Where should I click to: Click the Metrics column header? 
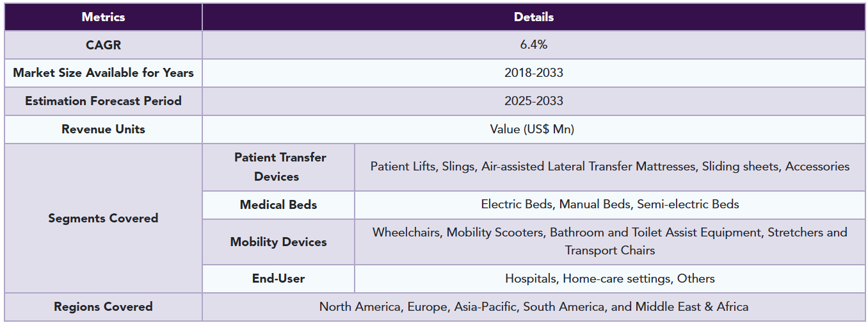pos(103,17)
